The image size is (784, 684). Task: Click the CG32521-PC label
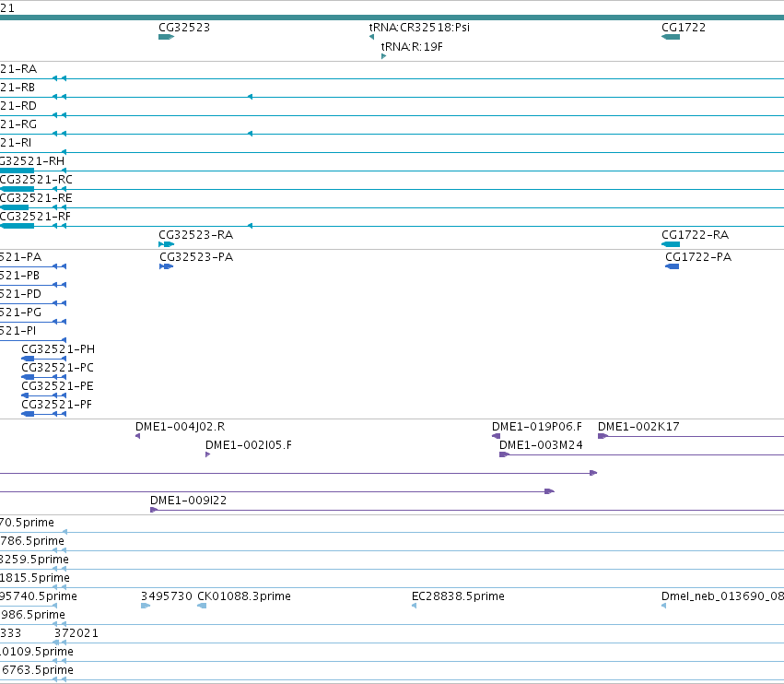pos(57,368)
